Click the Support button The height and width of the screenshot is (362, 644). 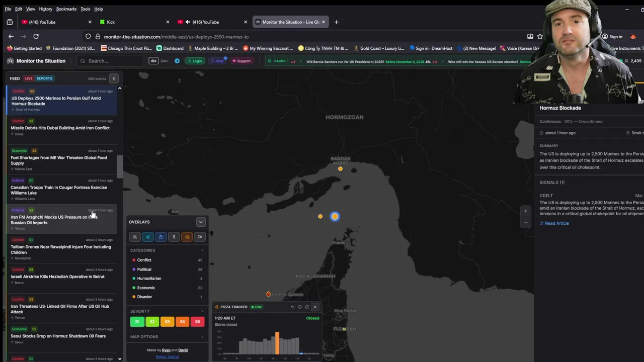tap(241, 61)
